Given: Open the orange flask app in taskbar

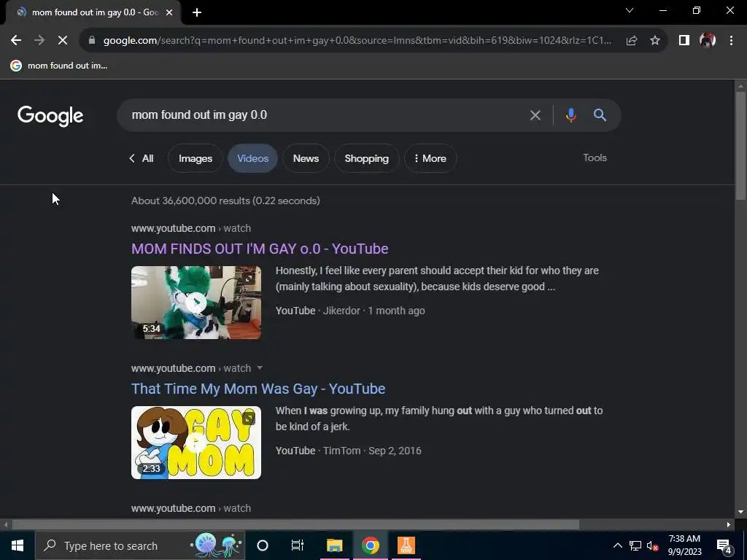Looking at the screenshot, I should [x=406, y=545].
